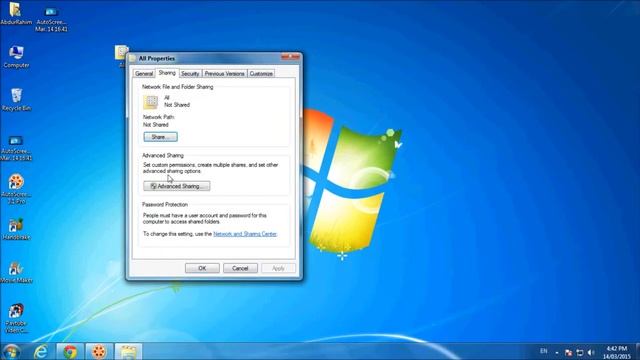Click Cancel in properties dialog
The width and height of the screenshot is (640, 360).
(x=240, y=268)
